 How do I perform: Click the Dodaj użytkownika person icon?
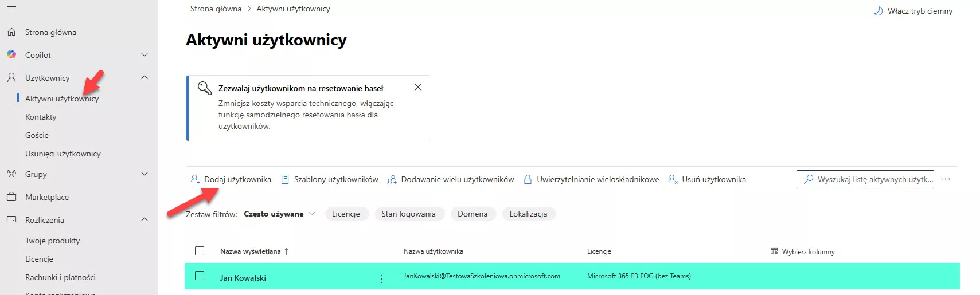(x=195, y=179)
